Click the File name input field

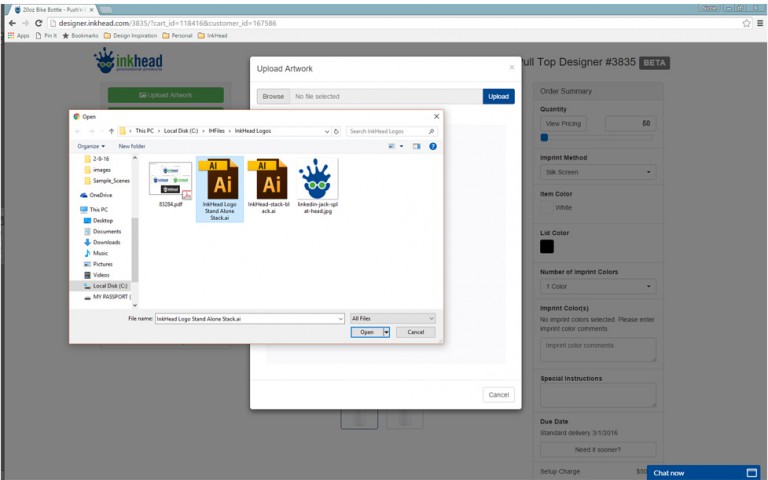(248, 318)
